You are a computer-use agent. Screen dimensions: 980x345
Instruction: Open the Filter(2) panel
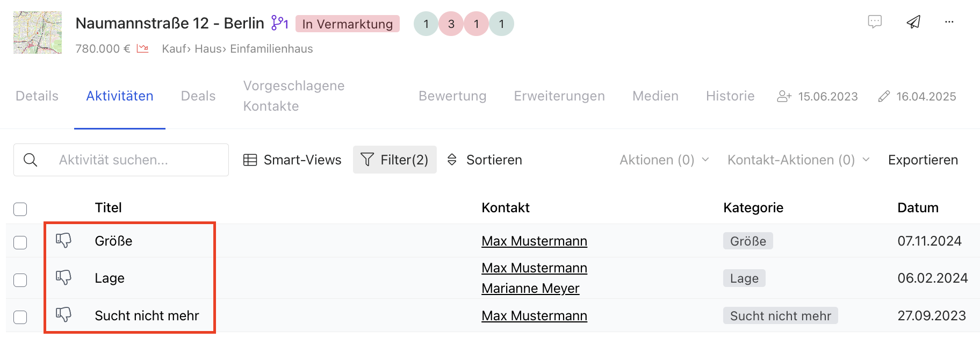395,160
